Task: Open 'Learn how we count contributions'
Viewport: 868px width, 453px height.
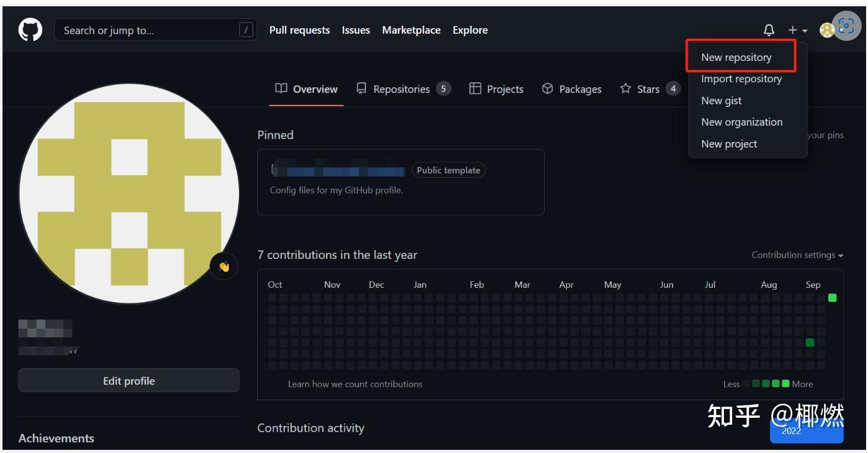Action: point(355,384)
